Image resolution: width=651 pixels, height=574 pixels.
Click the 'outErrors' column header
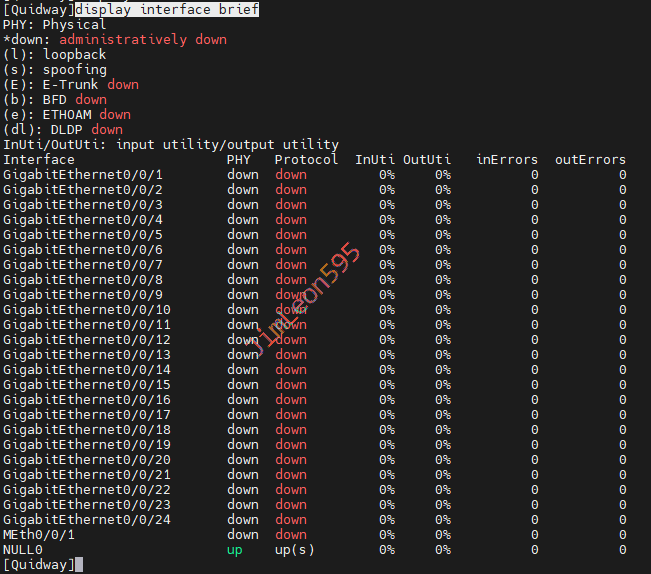590,160
